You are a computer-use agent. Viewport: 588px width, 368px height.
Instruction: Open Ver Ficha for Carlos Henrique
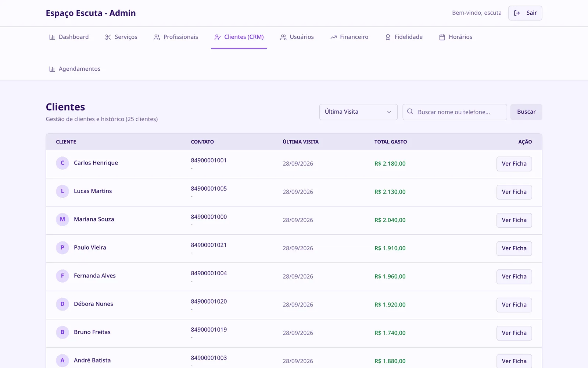click(x=514, y=164)
